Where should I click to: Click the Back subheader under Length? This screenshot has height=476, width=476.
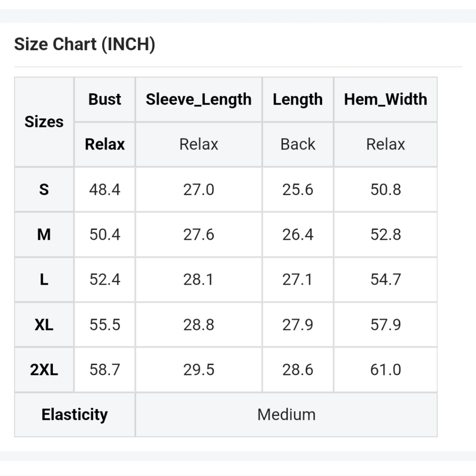point(298,144)
